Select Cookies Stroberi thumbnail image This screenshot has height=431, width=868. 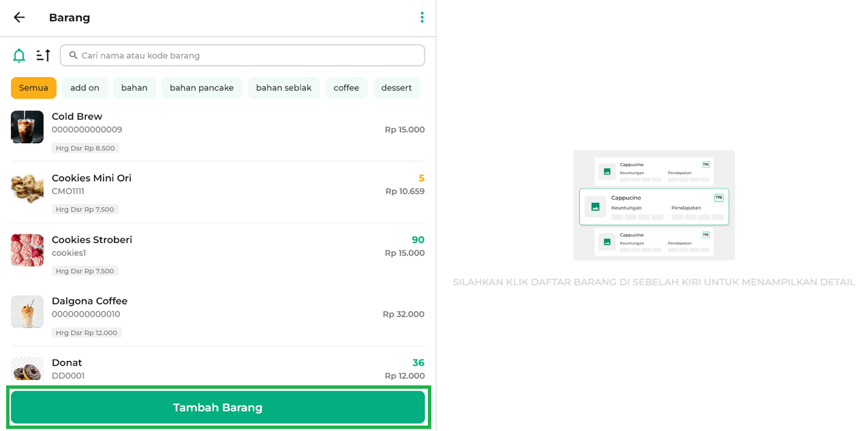coord(27,250)
